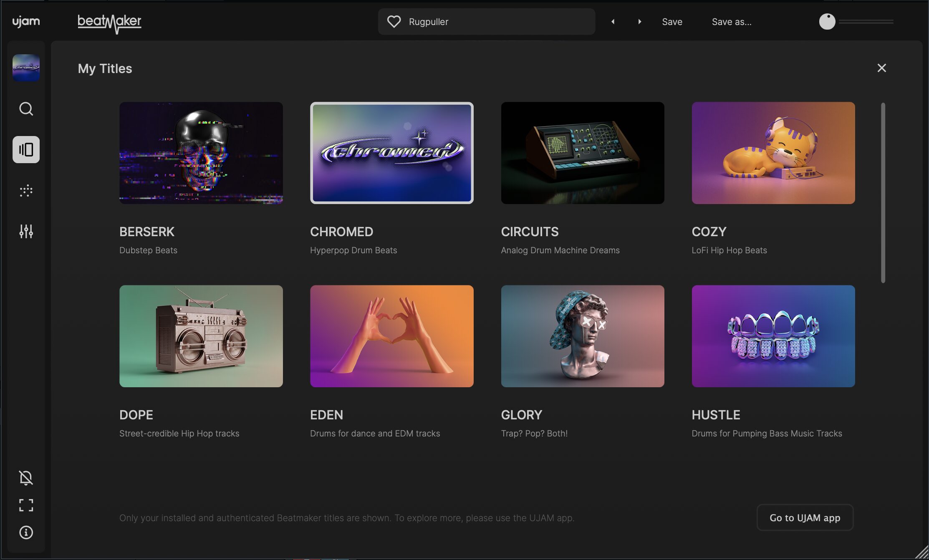Image resolution: width=929 pixels, height=560 pixels.
Task: Select the CHROMED title thumbnail
Action: [x=391, y=153]
